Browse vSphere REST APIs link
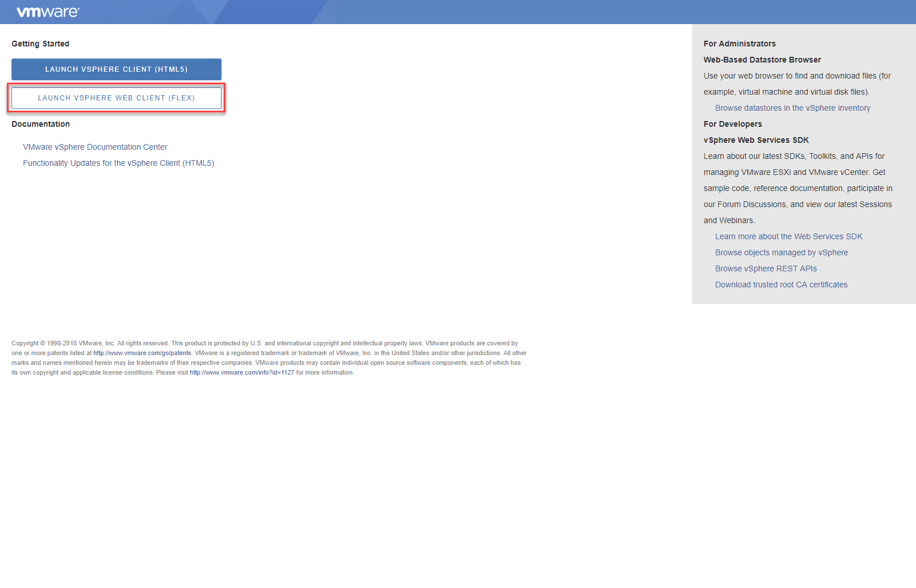Screen dimensions: 916x588 [x=766, y=269]
